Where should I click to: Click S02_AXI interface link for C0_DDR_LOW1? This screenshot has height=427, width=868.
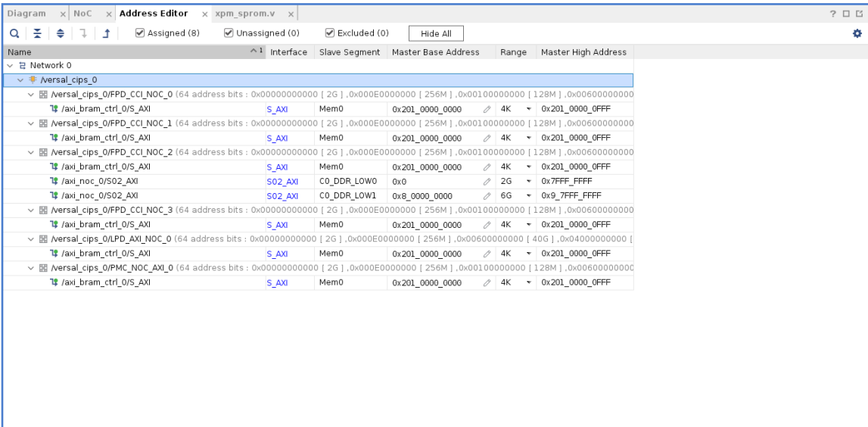(277, 196)
